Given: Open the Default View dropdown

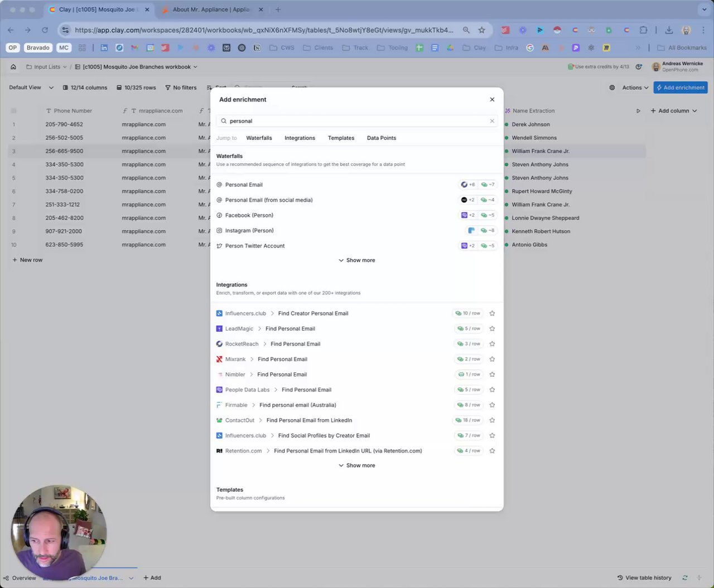Looking at the screenshot, I should coord(31,88).
